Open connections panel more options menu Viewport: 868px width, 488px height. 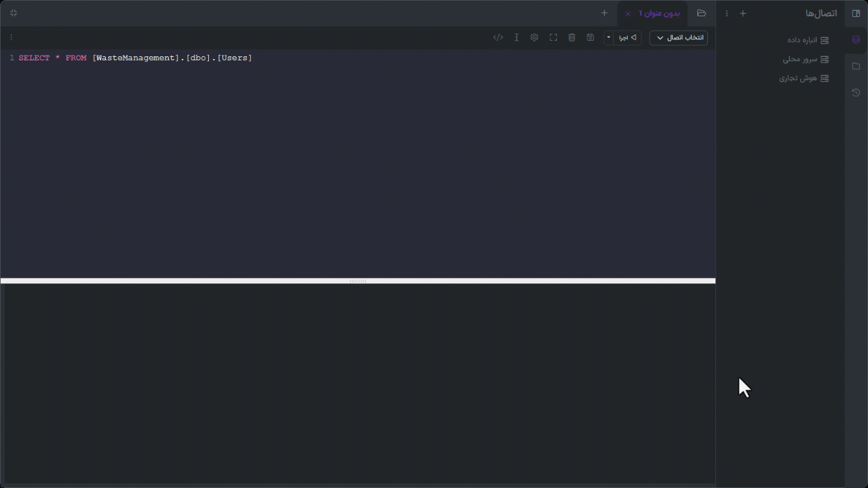coord(727,14)
